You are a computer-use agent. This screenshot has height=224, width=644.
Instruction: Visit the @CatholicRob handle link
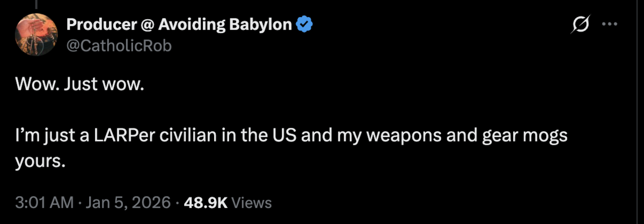tap(119, 46)
